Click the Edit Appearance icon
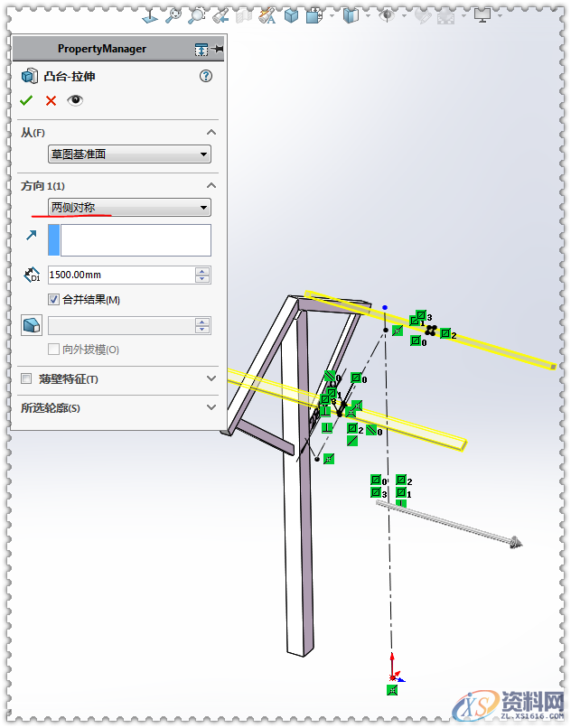This screenshot has height=728, width=571. 422,17
